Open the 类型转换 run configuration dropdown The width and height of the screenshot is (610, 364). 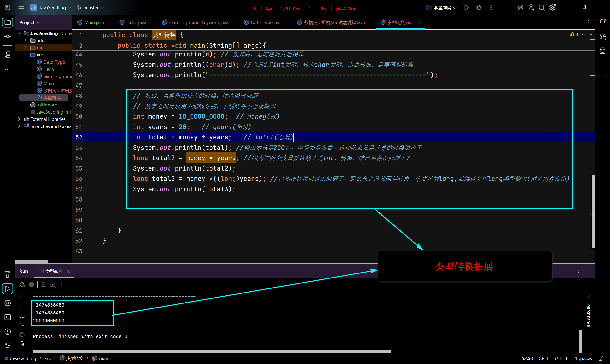coord(442,8)
